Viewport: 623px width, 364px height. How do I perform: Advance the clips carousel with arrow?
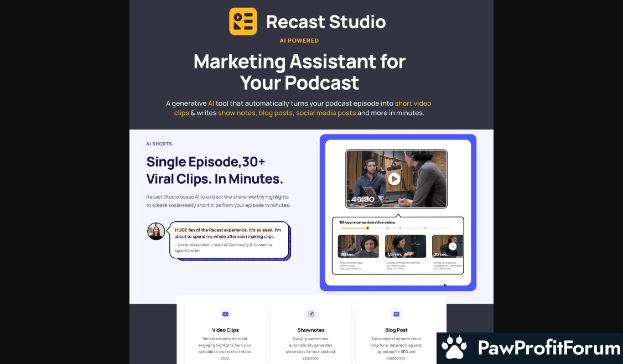[x=452, y=246]
